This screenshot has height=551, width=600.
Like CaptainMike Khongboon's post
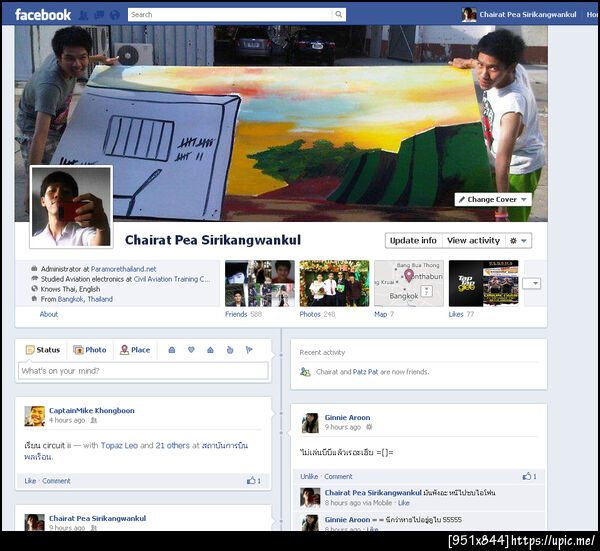coord(30,481)
